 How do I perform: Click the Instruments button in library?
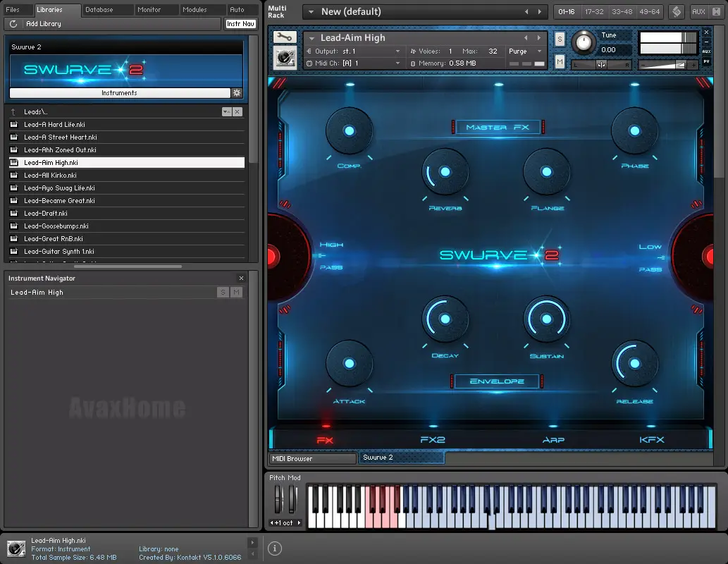(x=119, y=93)
